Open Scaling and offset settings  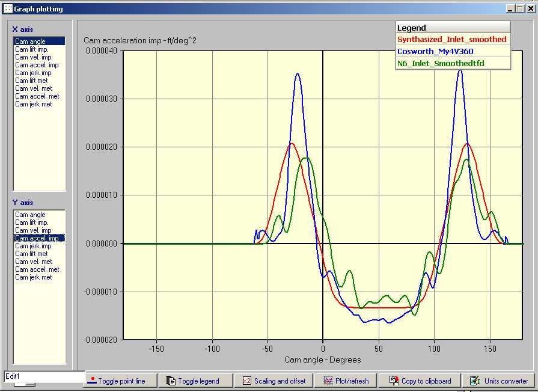(274, 381)
